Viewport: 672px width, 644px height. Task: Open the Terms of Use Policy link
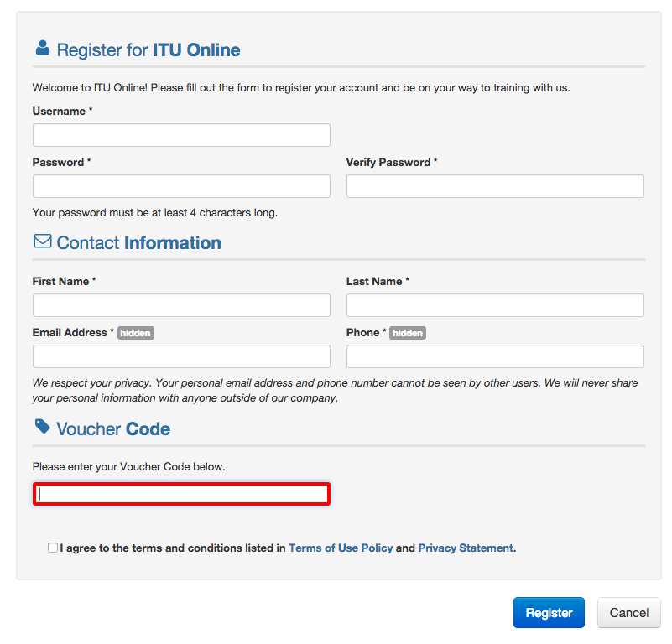click(x=341, y=548)
